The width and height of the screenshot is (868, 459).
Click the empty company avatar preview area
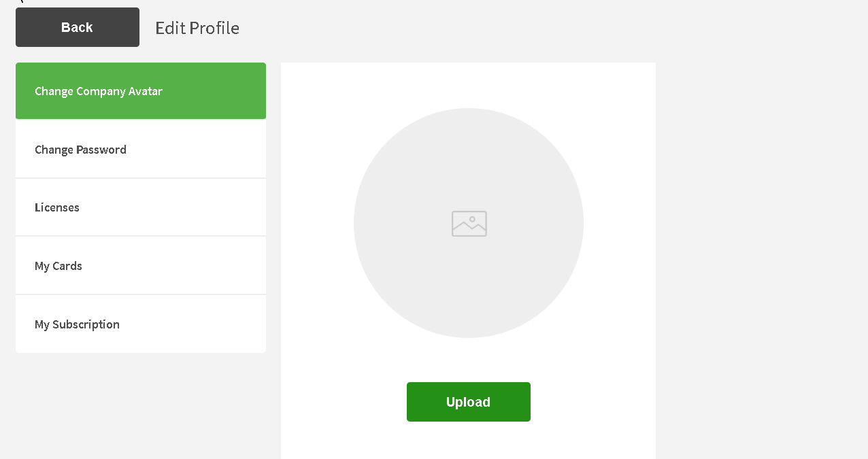tap(469, 223)
